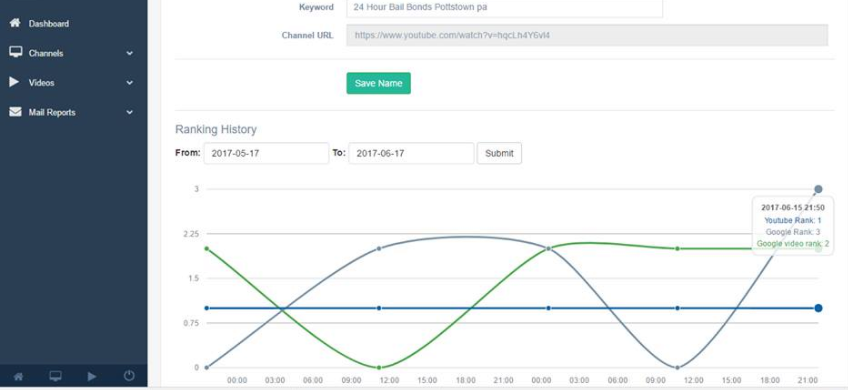Click the To date field 2017-06-17
The height and width of the screenshot is (390, 848).
(411, 153)
